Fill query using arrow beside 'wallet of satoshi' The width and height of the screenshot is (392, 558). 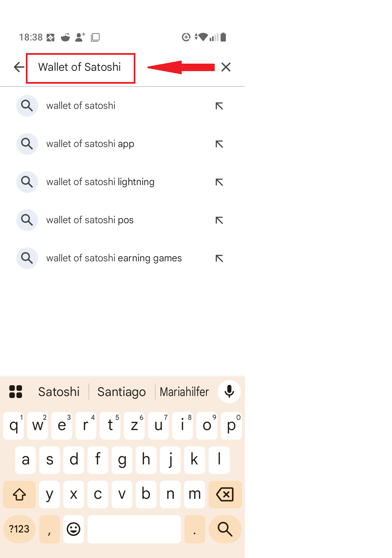(219, 106)
